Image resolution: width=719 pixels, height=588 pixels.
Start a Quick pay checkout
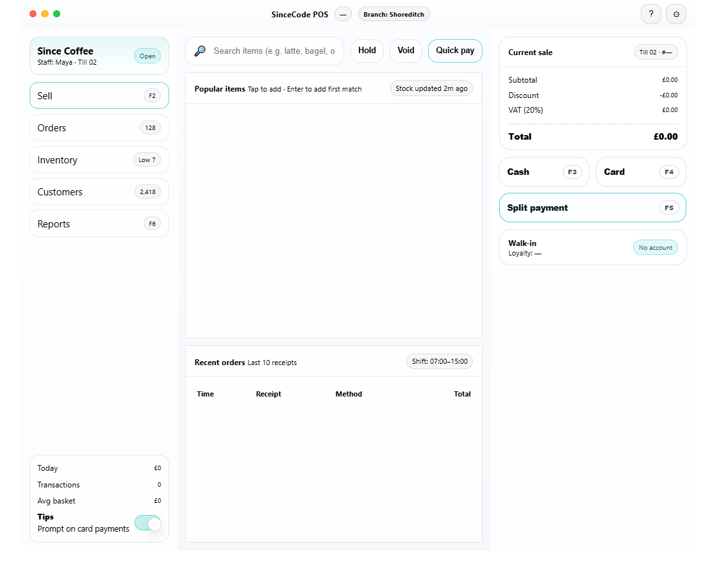(455, 51)
